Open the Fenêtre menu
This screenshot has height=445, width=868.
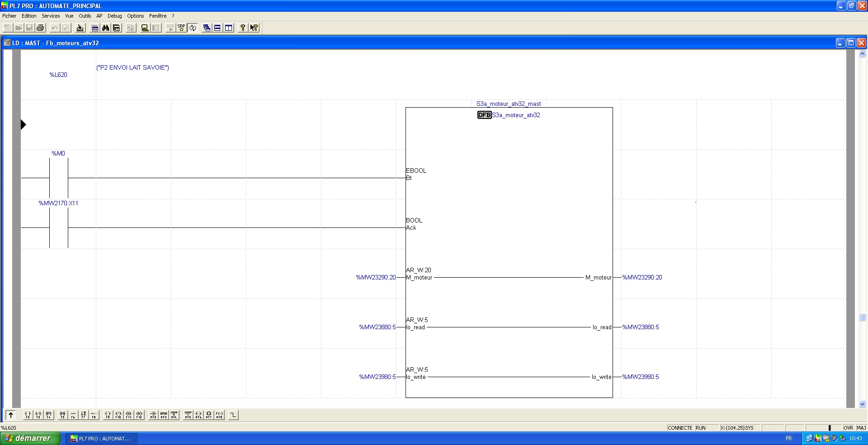[158, 16]
